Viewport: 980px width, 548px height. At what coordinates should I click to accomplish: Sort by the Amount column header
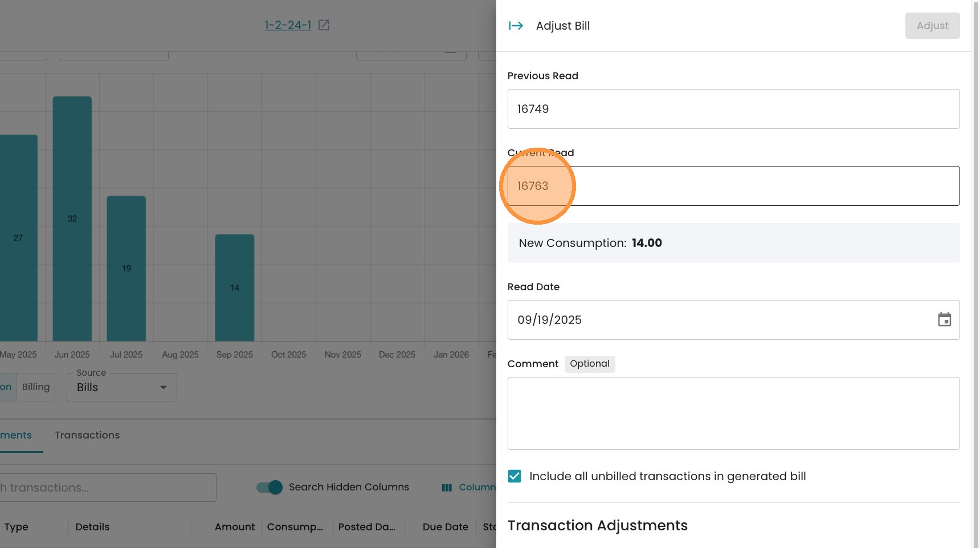(235, 527)
